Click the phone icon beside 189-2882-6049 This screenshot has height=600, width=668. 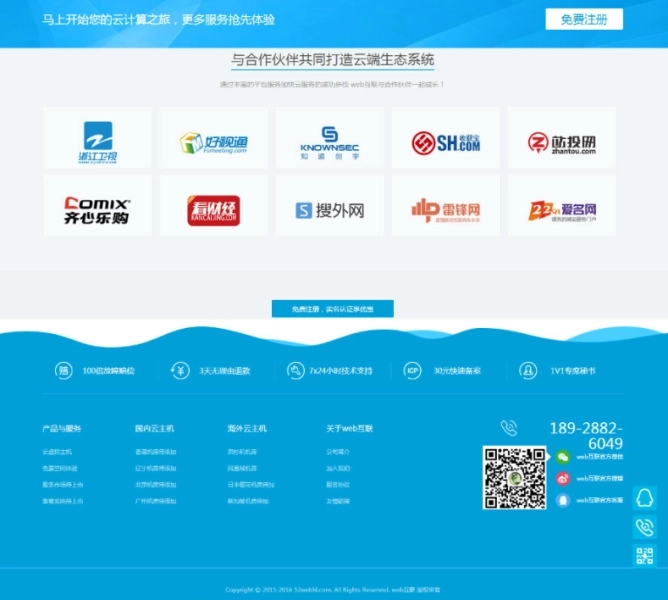pyautogui.click(x=509, y=428)
